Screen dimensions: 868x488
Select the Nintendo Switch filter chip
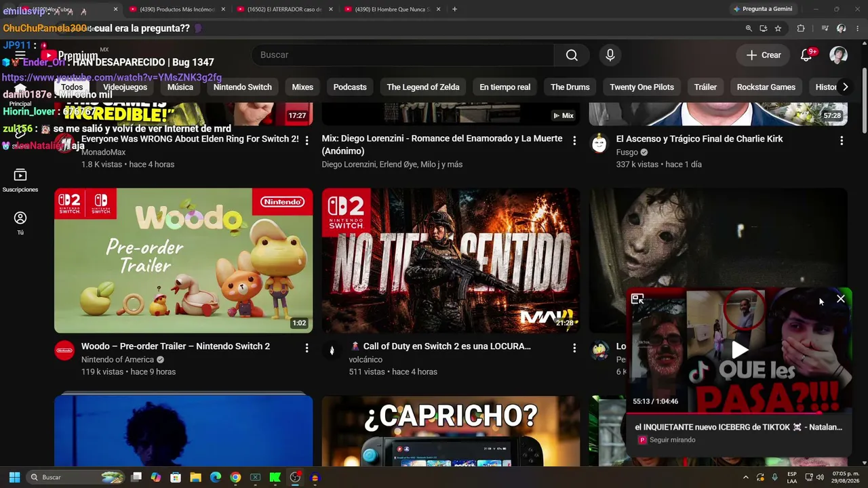[x=243, y=87]
